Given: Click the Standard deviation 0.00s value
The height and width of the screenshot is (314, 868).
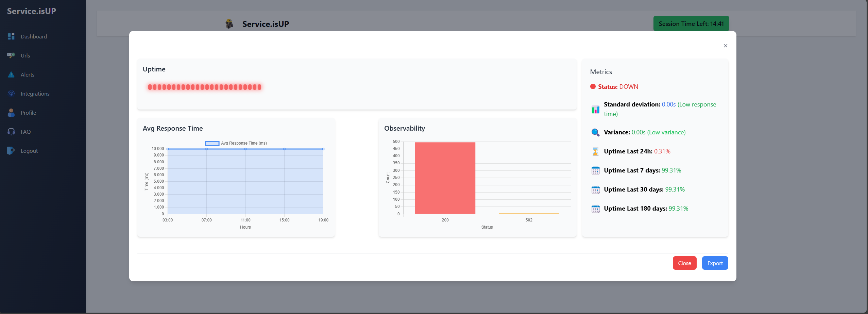Looking at the screenshot, I should tap(669, 104).
